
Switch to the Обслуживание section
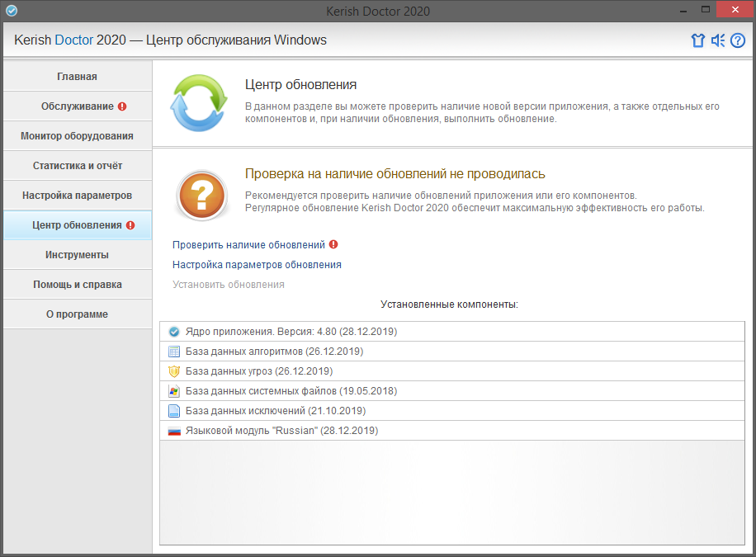tap(78, 106)
